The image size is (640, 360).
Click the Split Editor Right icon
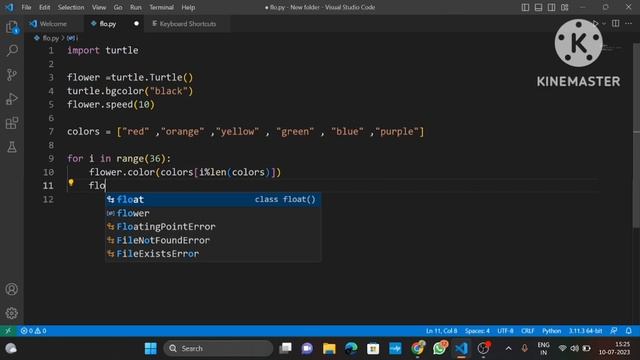[616, 24]
